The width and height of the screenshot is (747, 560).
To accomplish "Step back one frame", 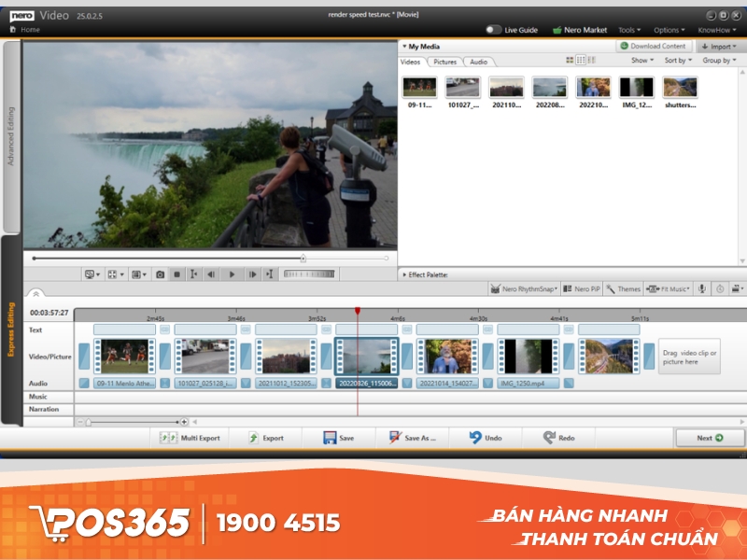I will coord(211,274).
